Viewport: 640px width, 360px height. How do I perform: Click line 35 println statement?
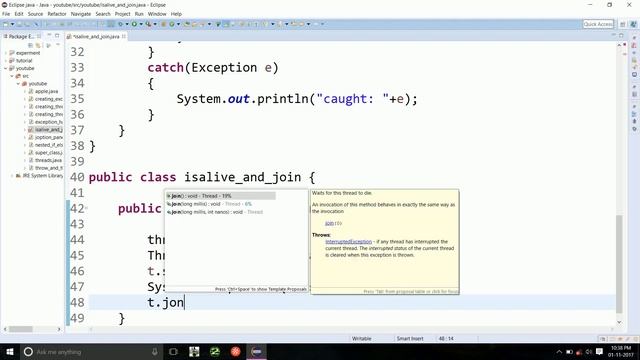click(297, 99)
